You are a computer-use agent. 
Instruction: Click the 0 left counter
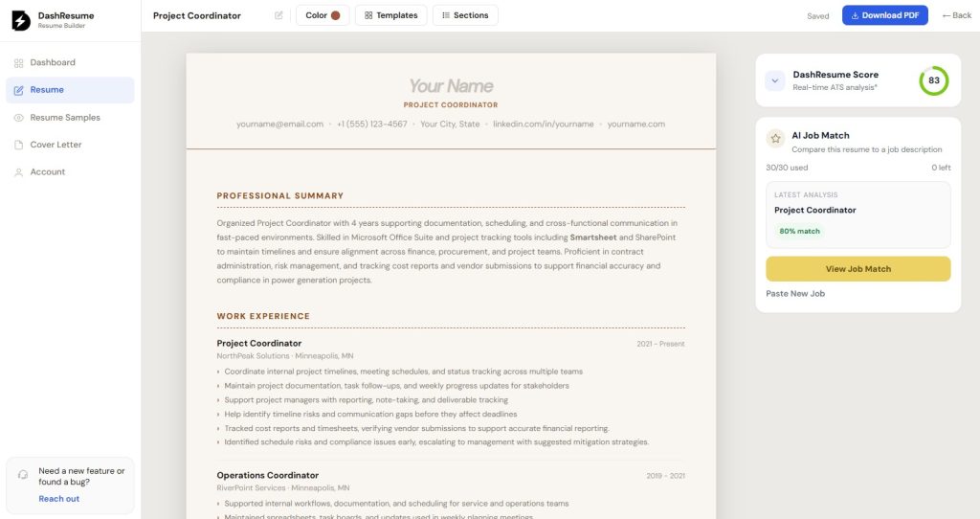(x=941, y=168)
